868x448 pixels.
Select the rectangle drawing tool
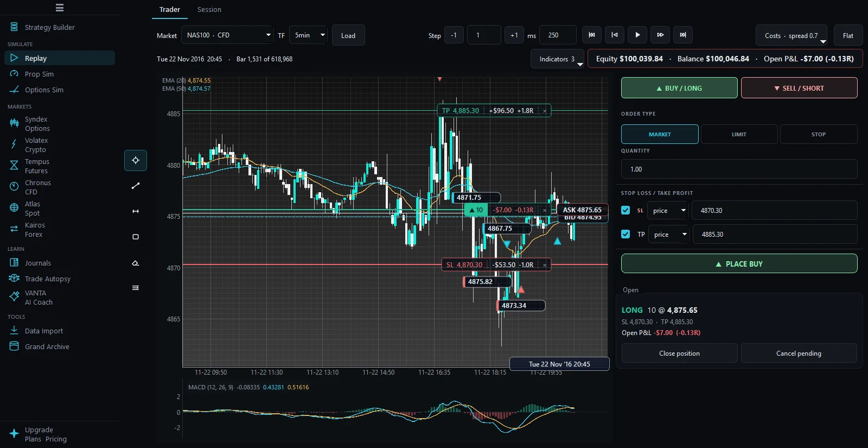point(136,237)
